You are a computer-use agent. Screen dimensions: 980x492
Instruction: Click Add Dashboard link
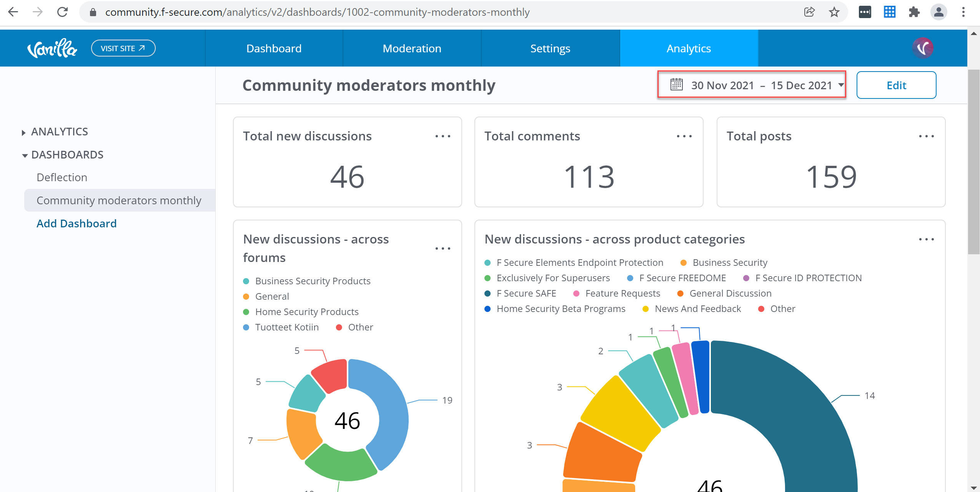pyautogui.click(x=77, y=223)
